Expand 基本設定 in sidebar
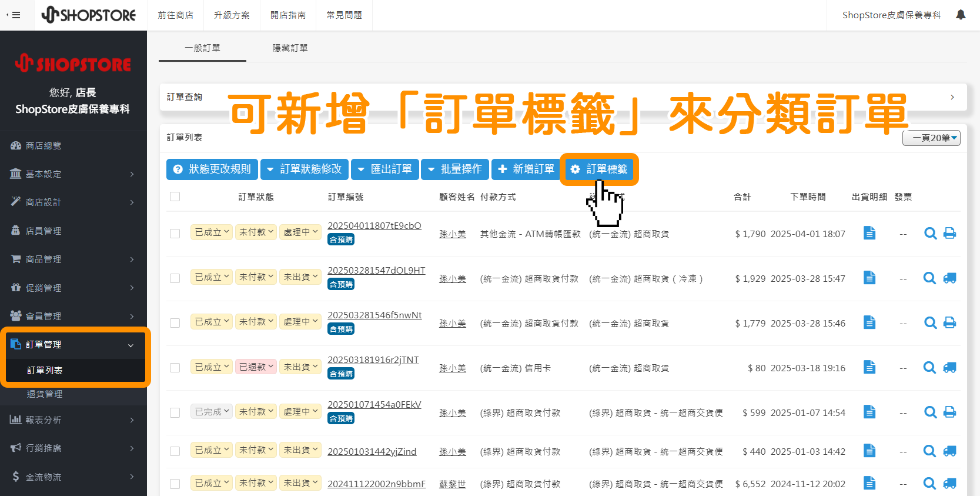 [x=73, y=174]
